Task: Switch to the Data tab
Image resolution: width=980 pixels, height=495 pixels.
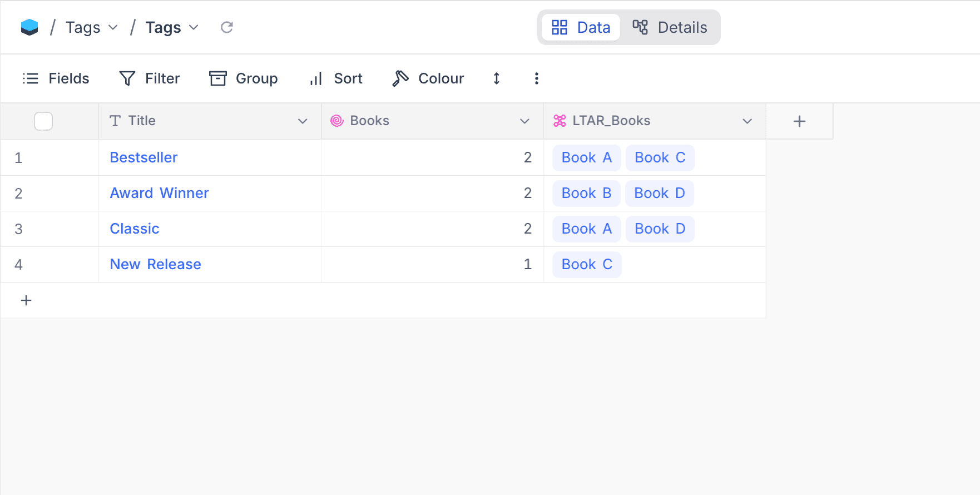Action: tap(581, 27)
